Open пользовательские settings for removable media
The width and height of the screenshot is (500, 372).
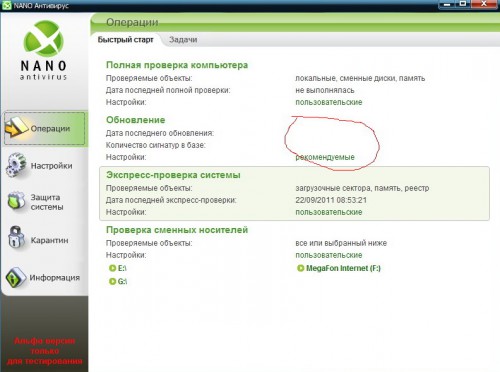[x=329, y=255]
